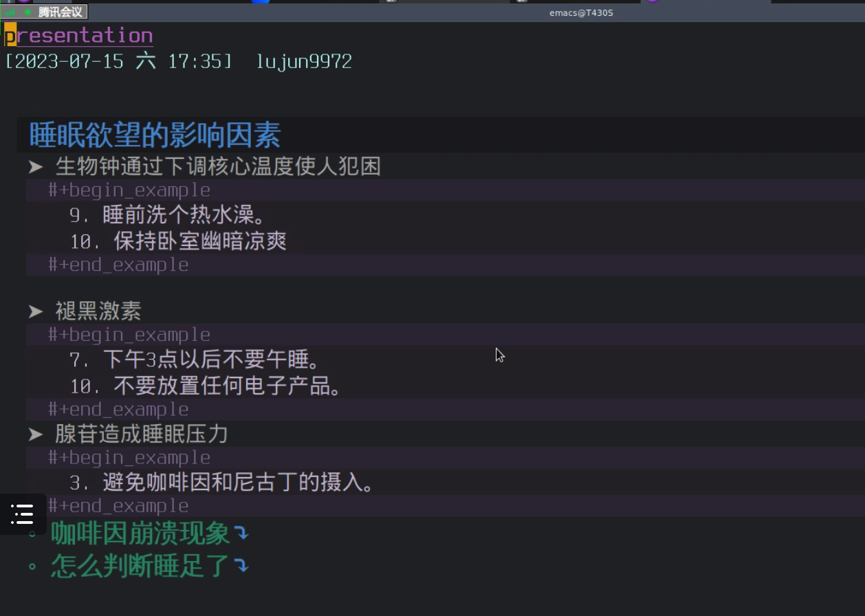The image size is (865, 616).
Task: Open the 咖啡因崩溃现象 link
Action: pyautogui.click(x=141, y=533)
